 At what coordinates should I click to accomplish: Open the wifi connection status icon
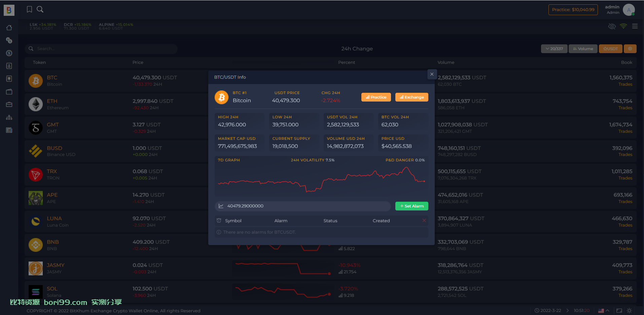623,26
